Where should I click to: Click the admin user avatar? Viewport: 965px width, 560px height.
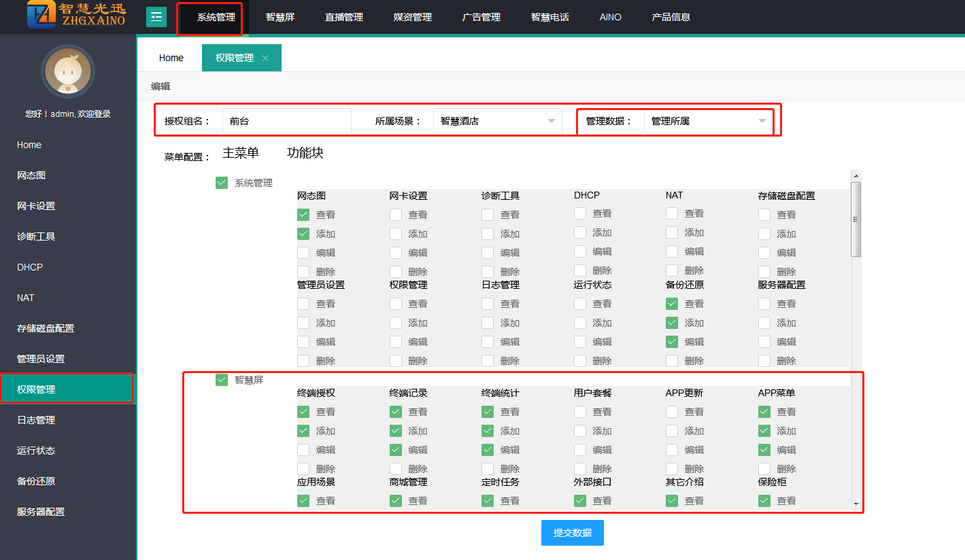coord(67,72)
